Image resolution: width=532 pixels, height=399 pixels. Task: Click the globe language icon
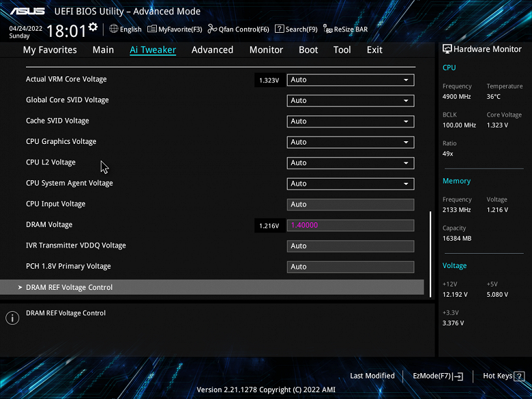(114, 29)
